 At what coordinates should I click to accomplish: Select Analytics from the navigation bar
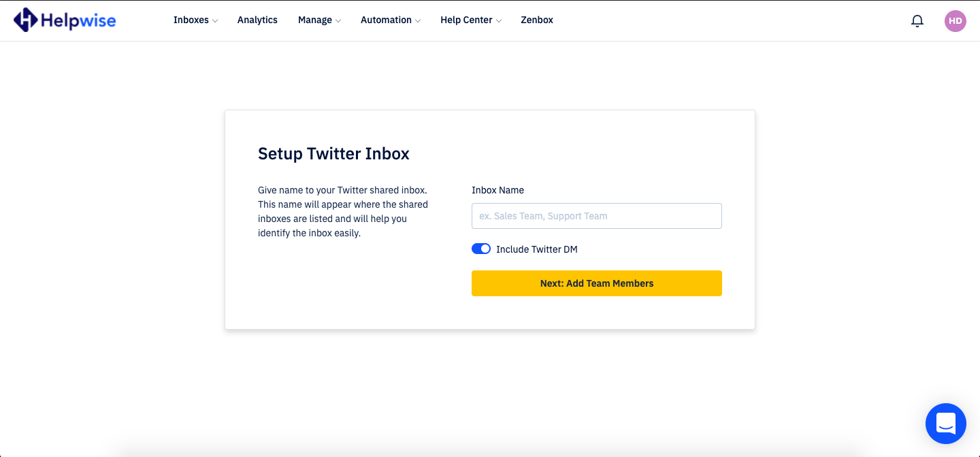click(257, 20)
